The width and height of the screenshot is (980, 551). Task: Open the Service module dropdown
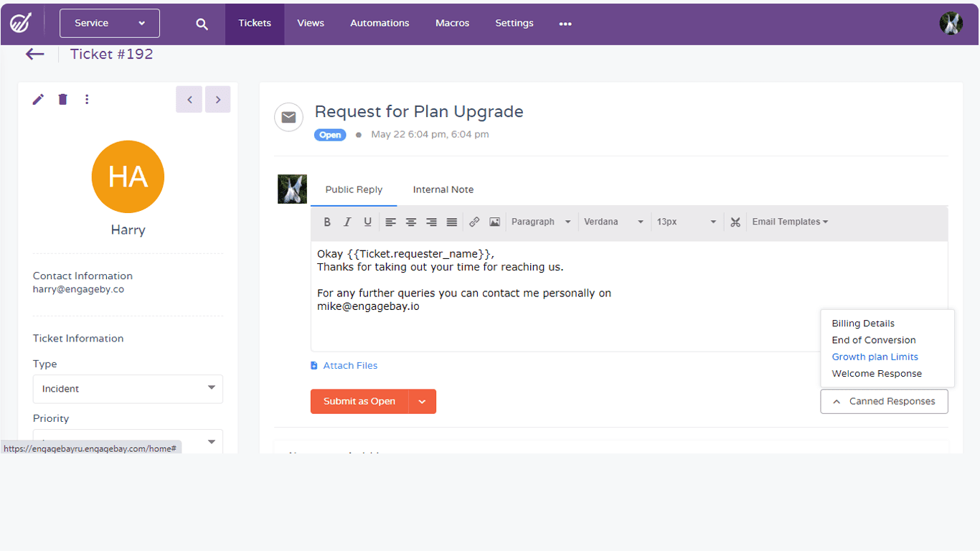110,23
